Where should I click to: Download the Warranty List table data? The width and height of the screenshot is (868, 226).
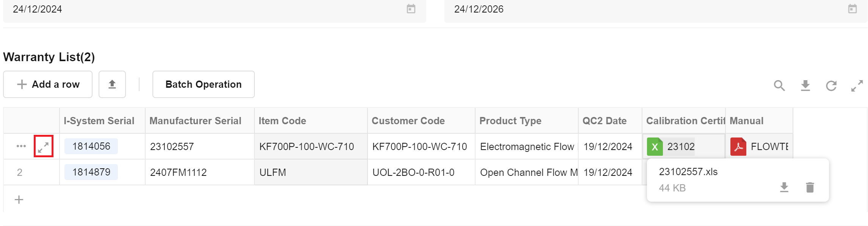[805, 86]
